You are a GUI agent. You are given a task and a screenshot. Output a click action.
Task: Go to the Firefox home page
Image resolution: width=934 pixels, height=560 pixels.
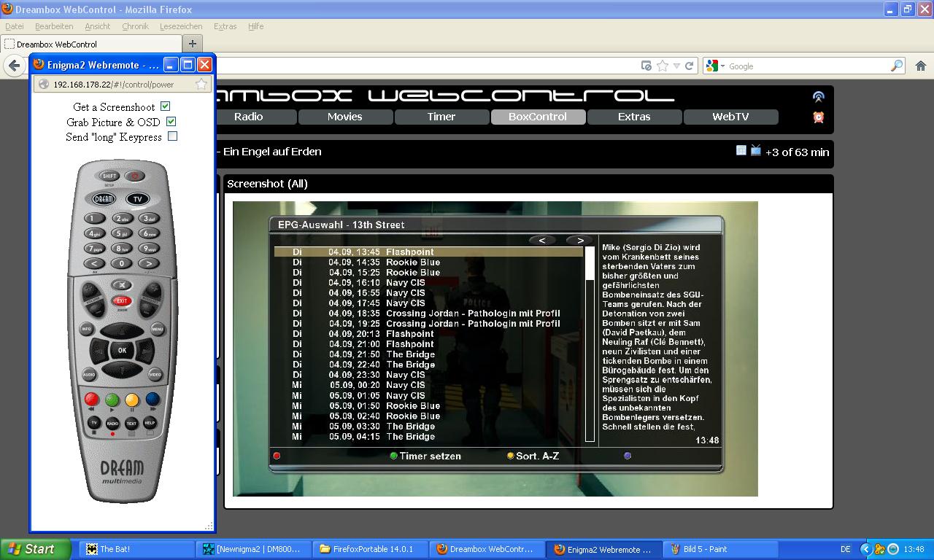tap(920, 66)
